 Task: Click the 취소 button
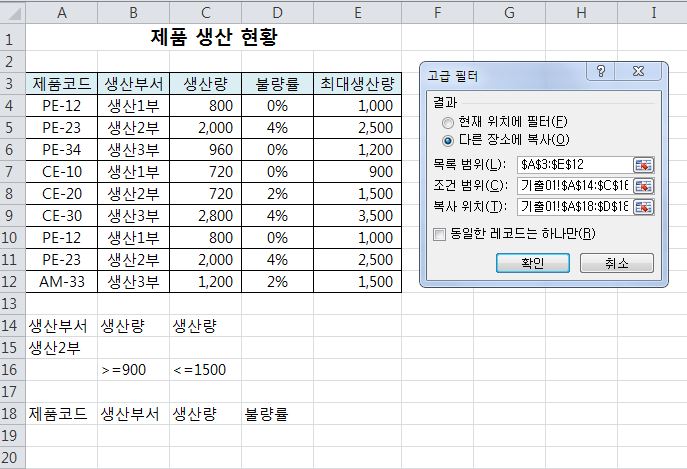point(616,263)
